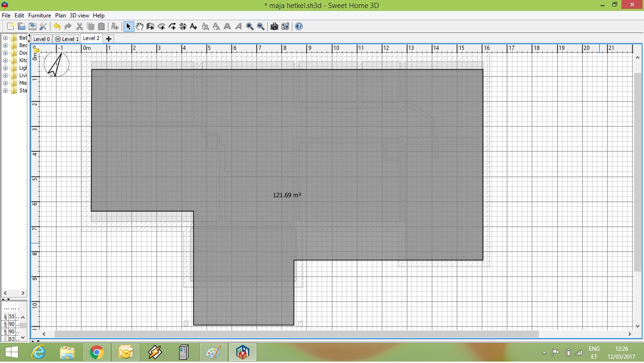Image resolution: width=644 pixels, height=363 pixels.
Task: Click the Create photo camera icon
Action: [274, 27]
